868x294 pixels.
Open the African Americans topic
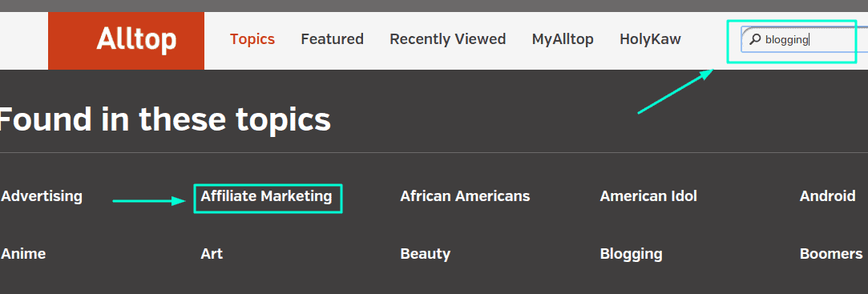pos(465,196)
